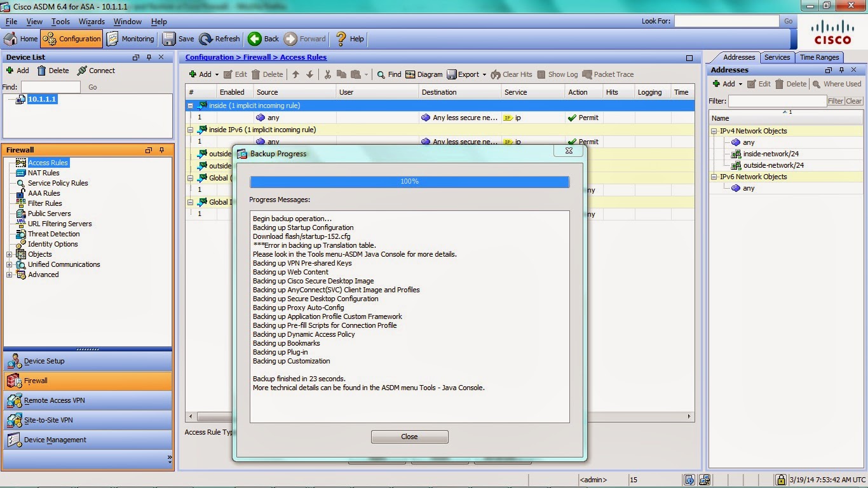Click the 100% backup progress bar
The image size is (868, 488).
[409, 181]
